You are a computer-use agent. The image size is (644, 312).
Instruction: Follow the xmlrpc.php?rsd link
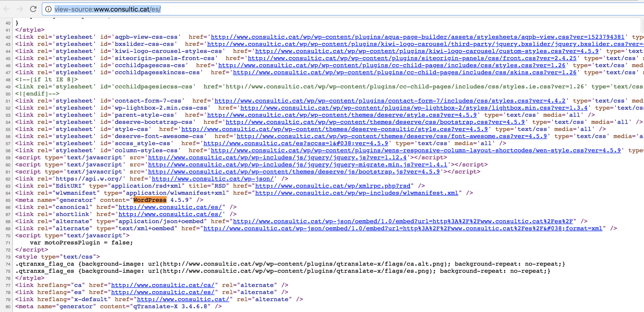click(x=333, y=186)
